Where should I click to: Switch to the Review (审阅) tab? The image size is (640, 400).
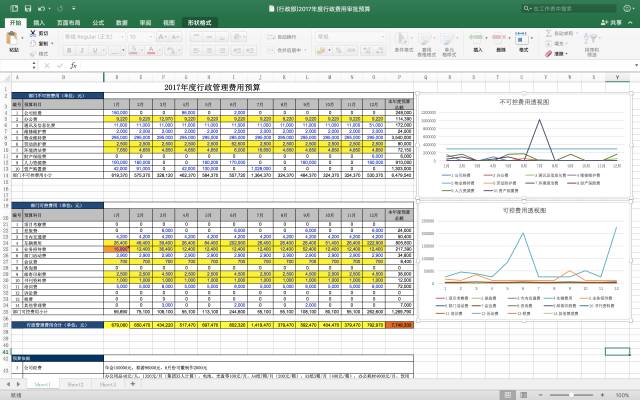coord(145,22)
